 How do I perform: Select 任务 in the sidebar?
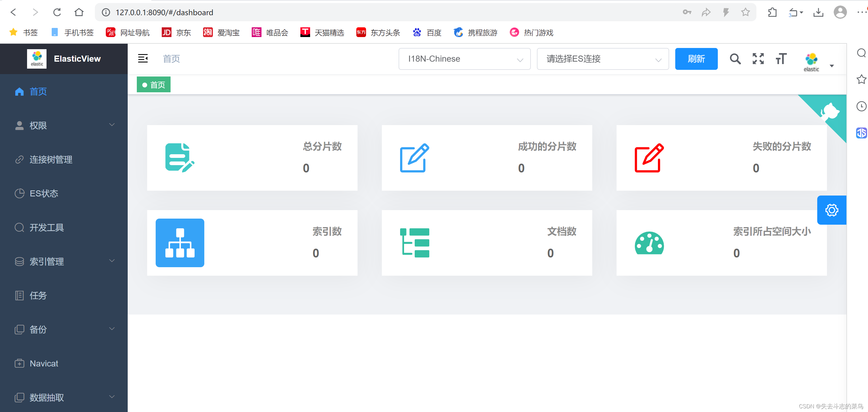[x=38, y=295]
